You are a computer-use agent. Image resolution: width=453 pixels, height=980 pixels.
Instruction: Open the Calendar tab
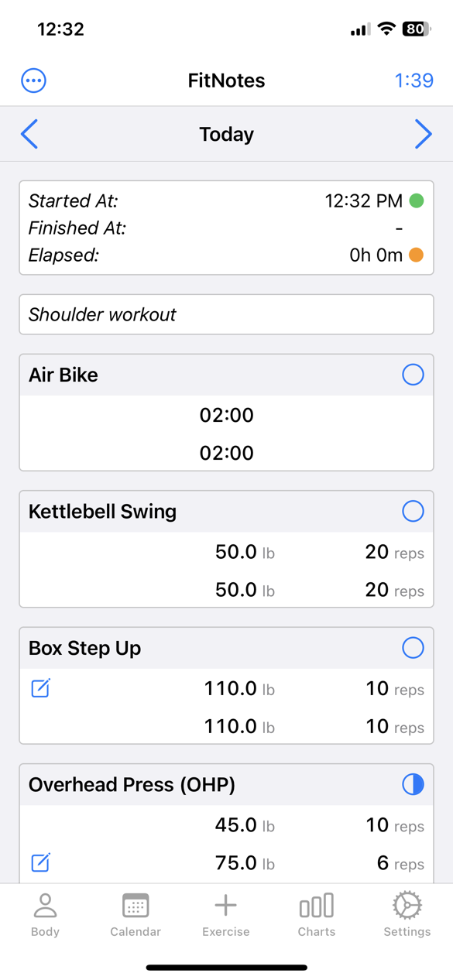point(136,914)
